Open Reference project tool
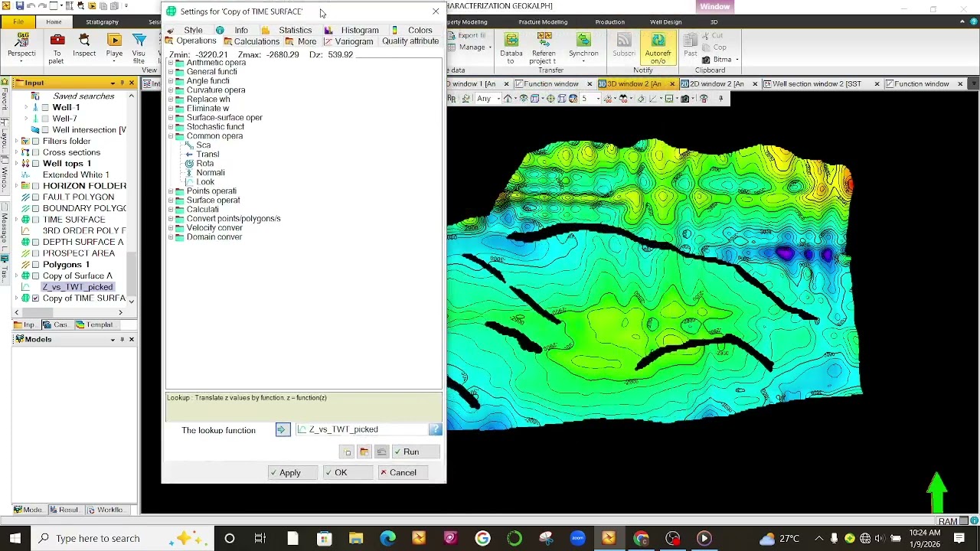 (x=544, y=48)
